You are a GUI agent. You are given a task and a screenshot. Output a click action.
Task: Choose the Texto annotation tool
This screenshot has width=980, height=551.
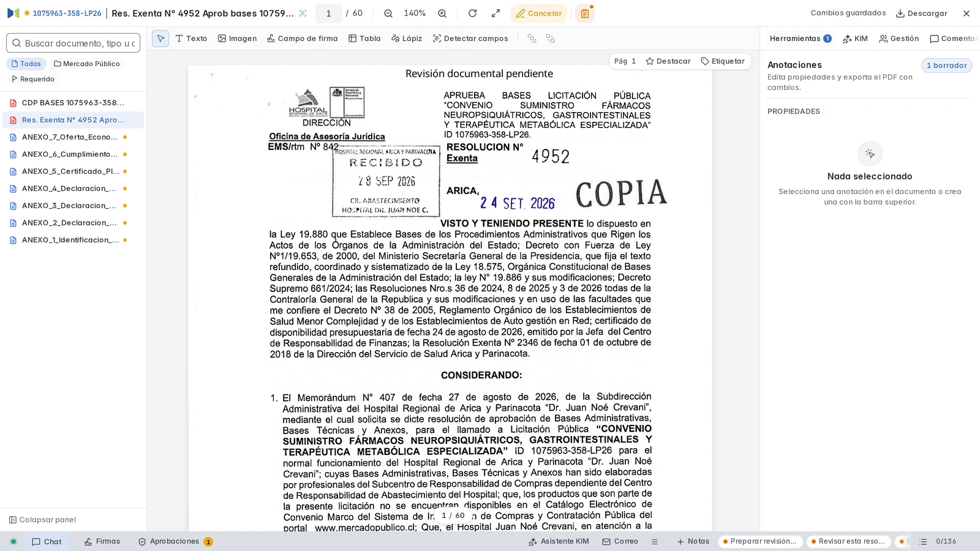[191, 39]
